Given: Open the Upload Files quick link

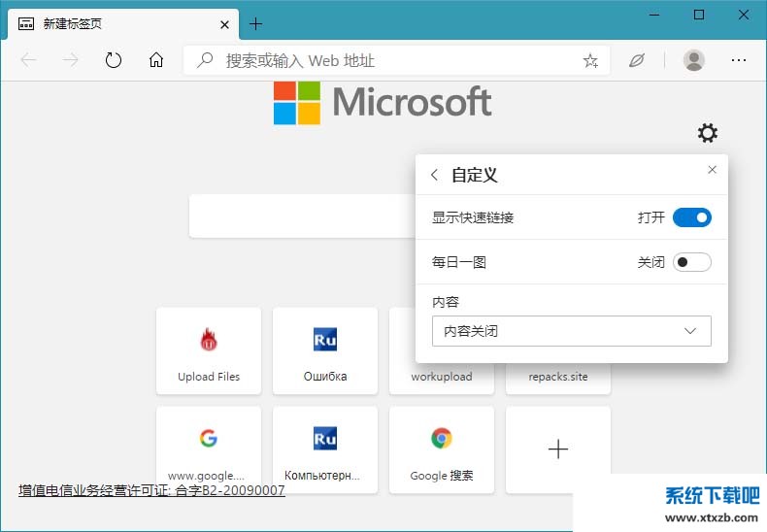Looking at the screenshot, I should pyautogui.click(x=209, y=350).
